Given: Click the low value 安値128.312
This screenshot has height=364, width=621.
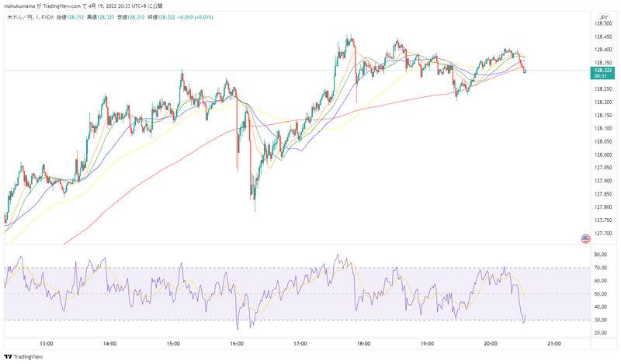Looking at the screenshot, I should 130,17.
